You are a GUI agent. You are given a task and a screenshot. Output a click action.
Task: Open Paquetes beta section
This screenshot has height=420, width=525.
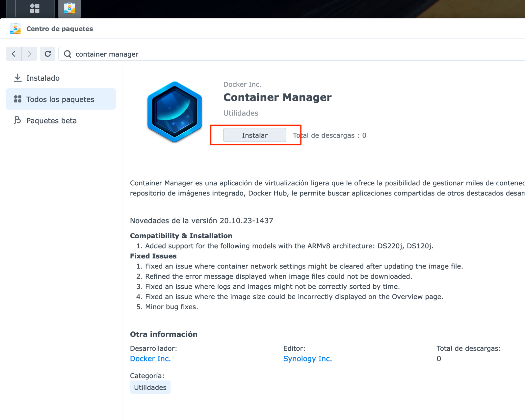[51, 120]
